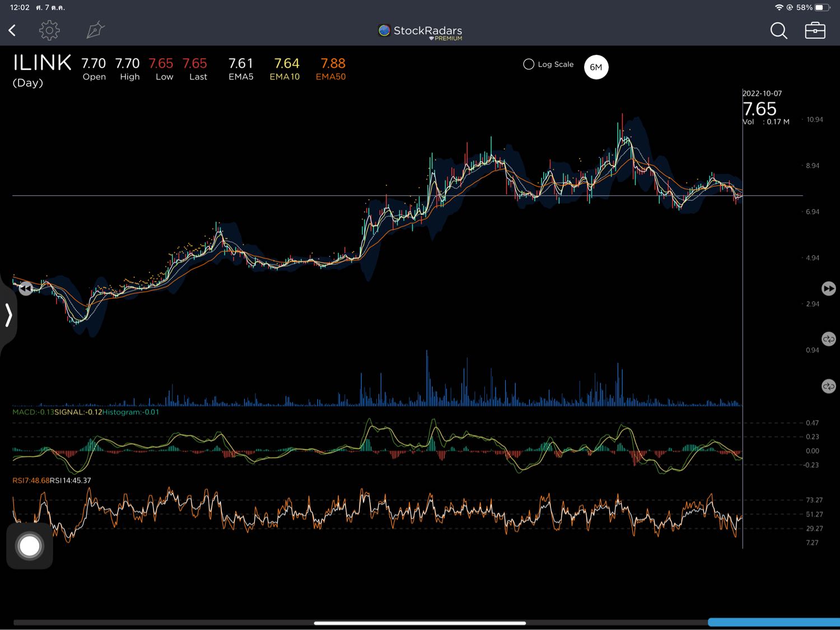Tap the floating AssistiveTouch button
840x630 pixels.
30,546
